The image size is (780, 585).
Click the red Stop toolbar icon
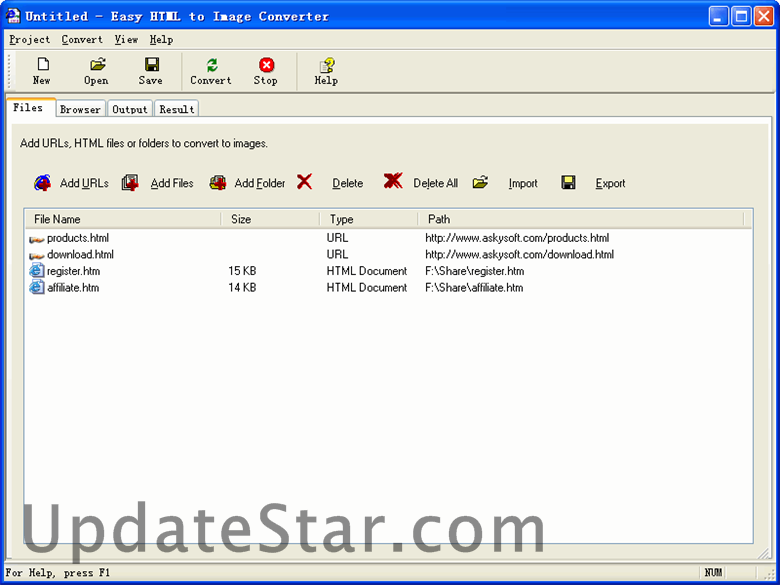(267, 65)
